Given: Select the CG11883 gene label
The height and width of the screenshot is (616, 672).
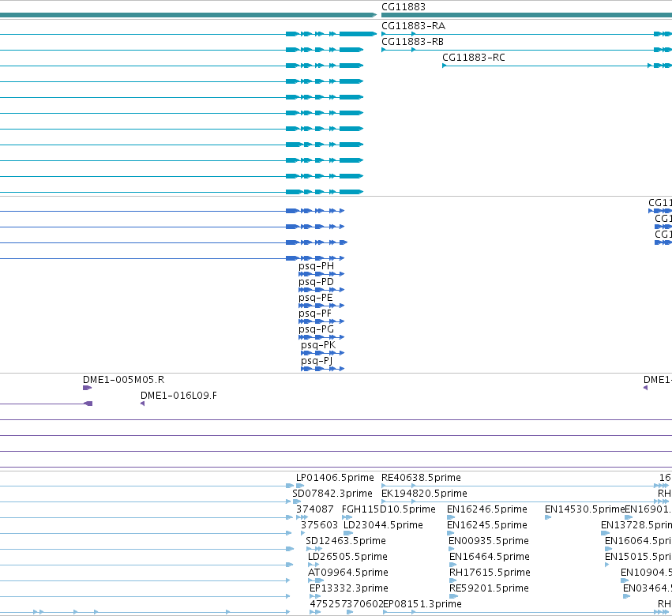Looking at the screenshot, I should (x=404, y=7).
